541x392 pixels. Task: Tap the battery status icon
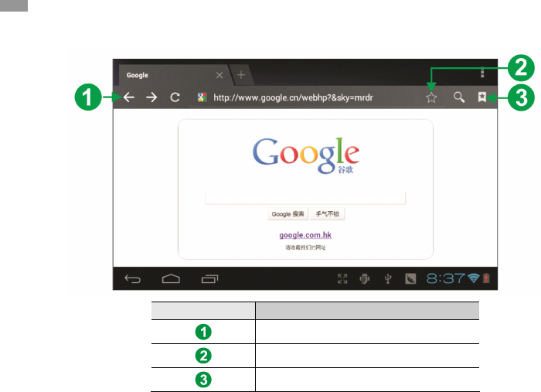(x=486, y=278)
